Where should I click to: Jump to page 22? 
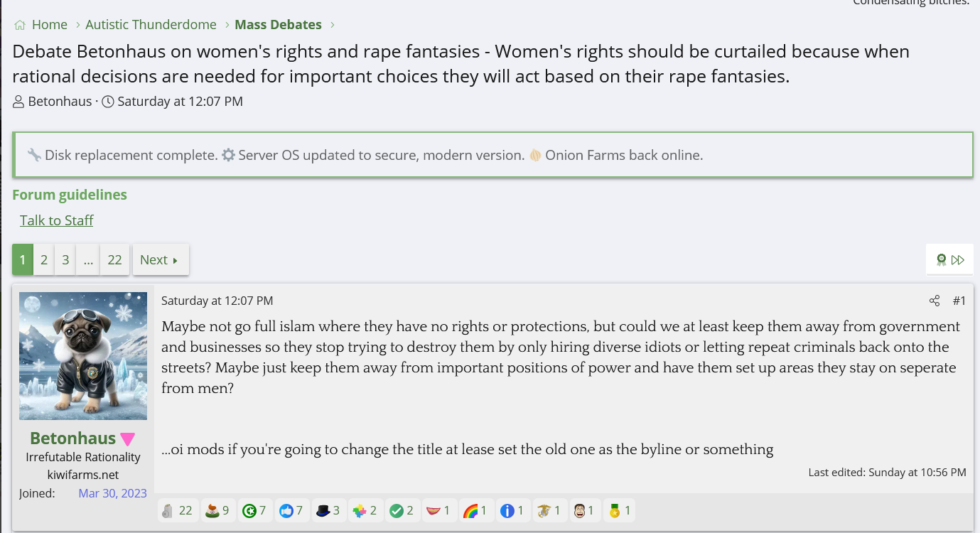(114, 260)
